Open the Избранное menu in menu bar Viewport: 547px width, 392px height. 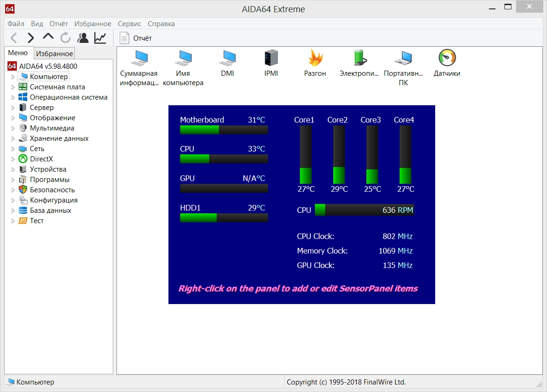click(93, 24)
